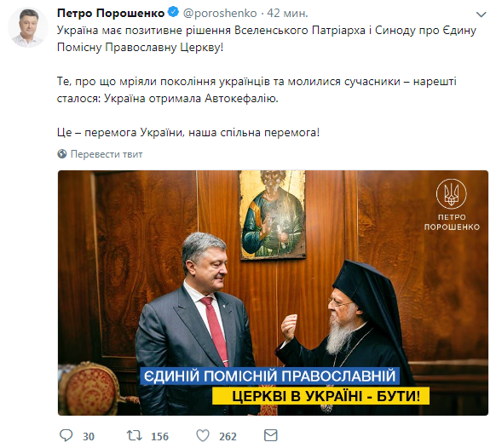The height and width of the screenshot is (448, 496).
Task: Click the reply speech bubble icon
Action: [66, 436]
